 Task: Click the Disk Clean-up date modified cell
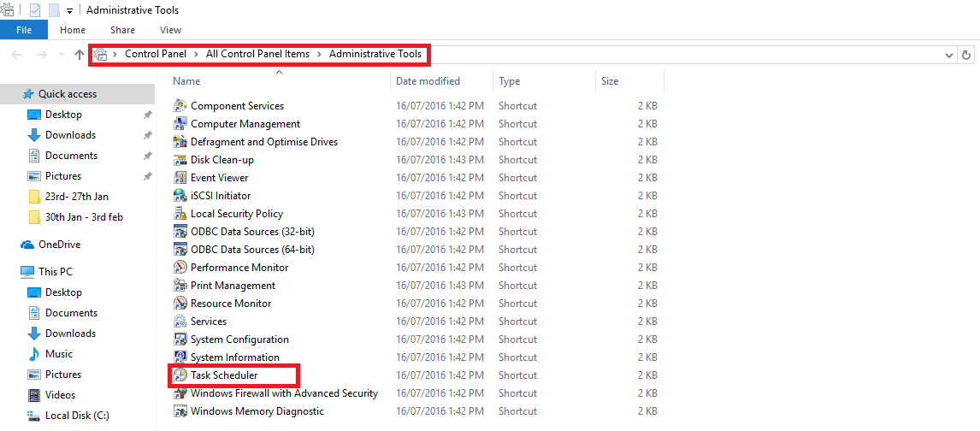[x=440, y=159]
